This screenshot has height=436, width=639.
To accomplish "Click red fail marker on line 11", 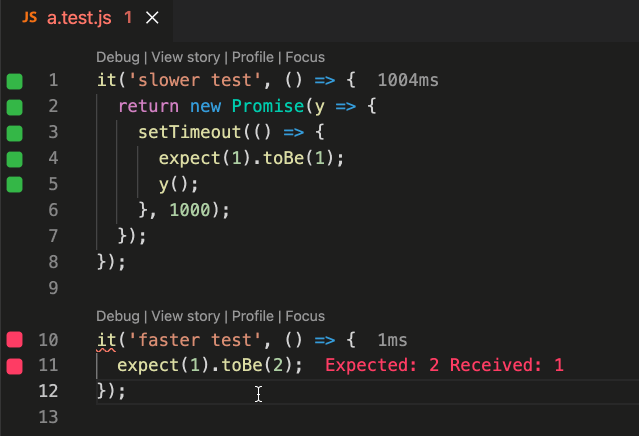I will (x=14, y=366).
